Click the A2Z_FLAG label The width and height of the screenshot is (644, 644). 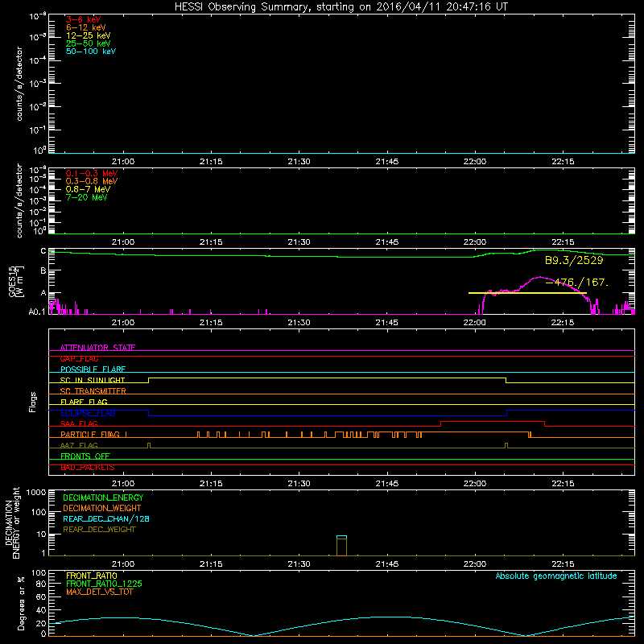point(79,445)
